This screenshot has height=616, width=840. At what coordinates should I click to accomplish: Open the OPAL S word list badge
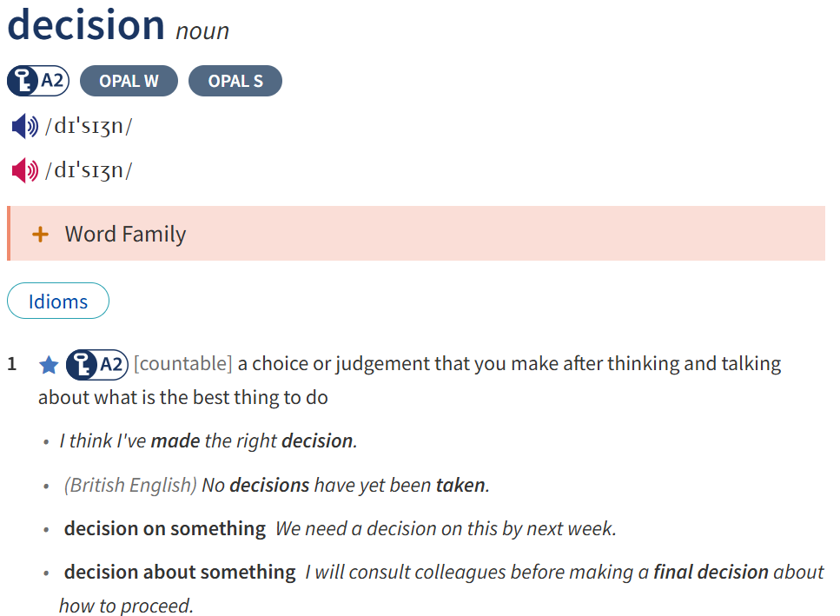coord(235,82)
